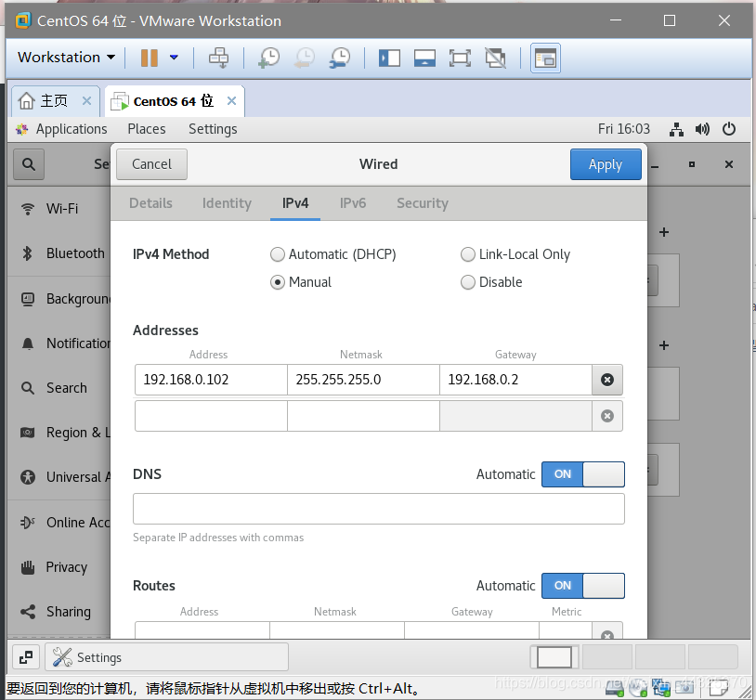This screenshot has height=700, width=756.
Task: Click the search button in Settings
Action: click(29, 164)
